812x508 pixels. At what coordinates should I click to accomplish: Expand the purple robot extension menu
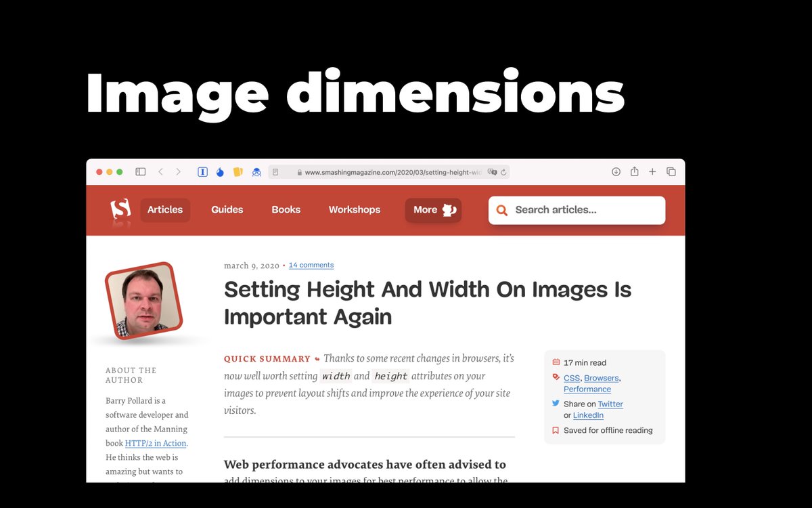point(256,171)
